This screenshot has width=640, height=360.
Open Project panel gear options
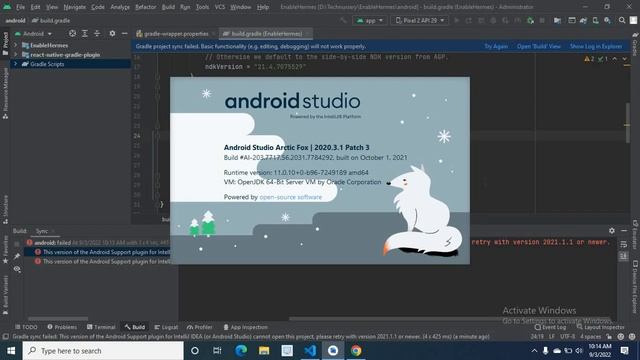click(112, 33)
